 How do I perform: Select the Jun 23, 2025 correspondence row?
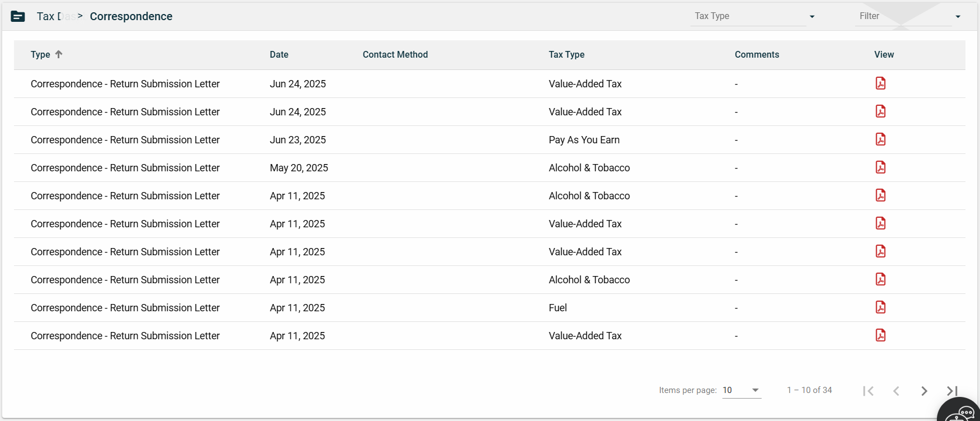point(125,140)
